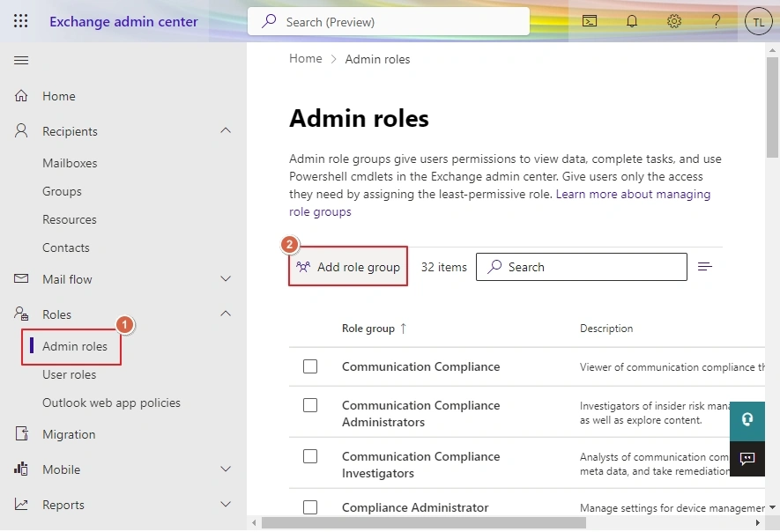780x532 pixels.
Task: Click the Mobile devices icon
Action: [21, 469]
